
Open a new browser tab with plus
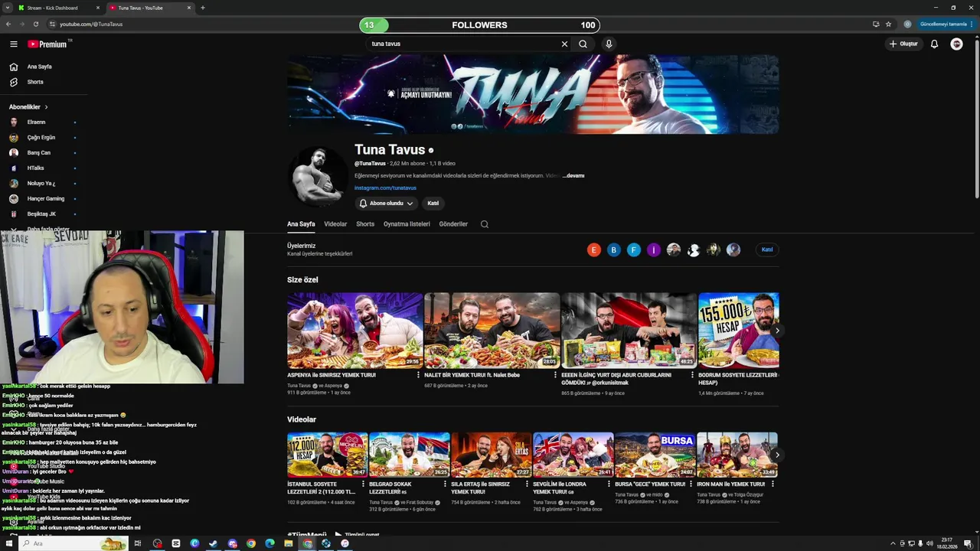[x=202, y=8]
